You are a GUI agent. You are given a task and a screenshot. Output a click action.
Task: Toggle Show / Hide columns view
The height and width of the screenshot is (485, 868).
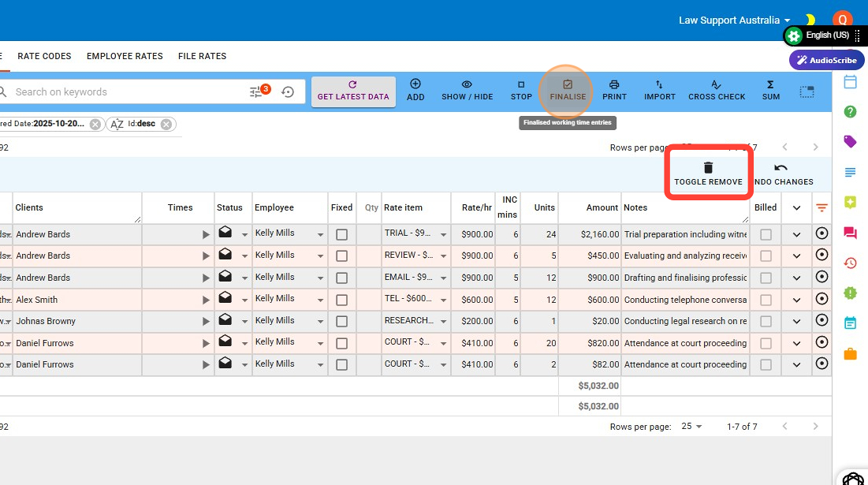[x=467, y=90]
